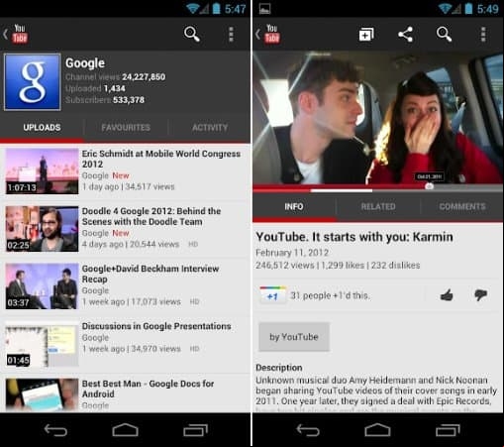Open the overflow menu on the video screen
504x447 pixels.
click(x=483, y=34)
